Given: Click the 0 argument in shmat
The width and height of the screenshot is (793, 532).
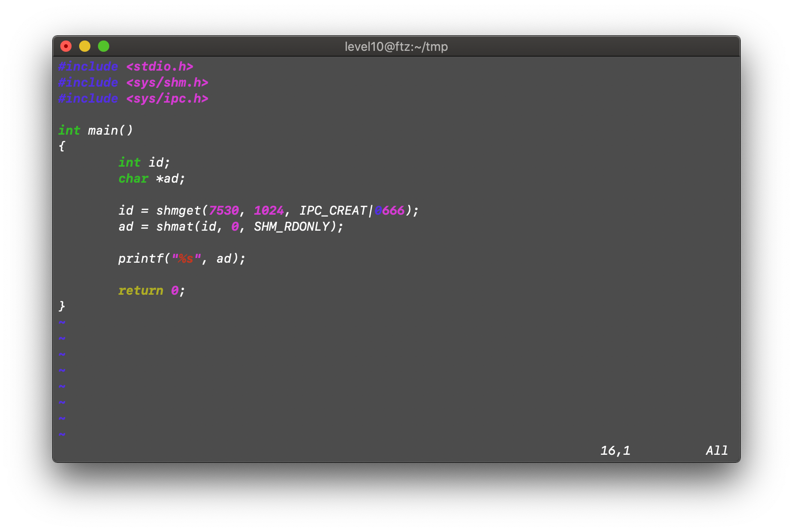Looking at the screenshot, I should point(235,226).
